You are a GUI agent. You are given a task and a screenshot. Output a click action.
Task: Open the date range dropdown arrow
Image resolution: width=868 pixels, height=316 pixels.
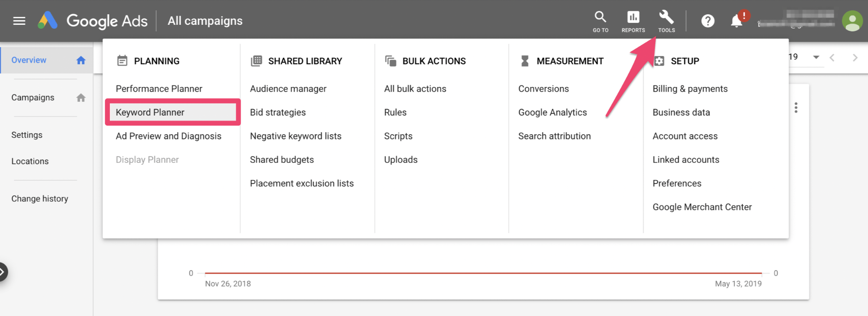[816, 57]
